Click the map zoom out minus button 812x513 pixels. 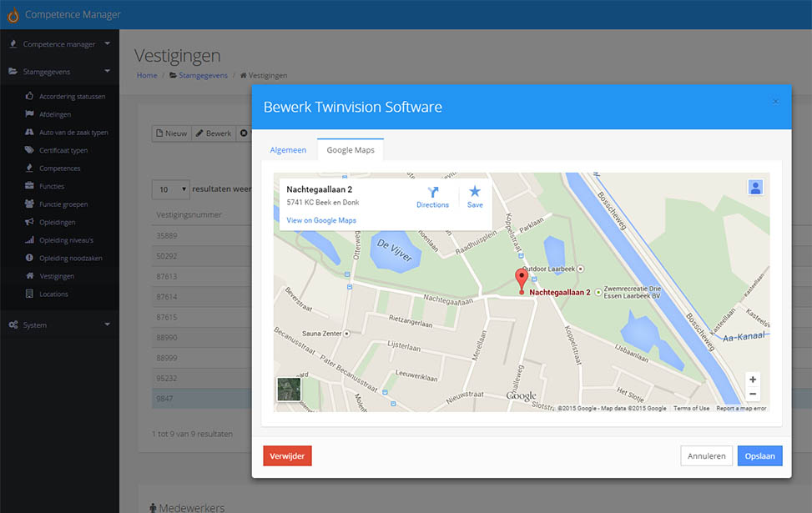pos(753,394)
